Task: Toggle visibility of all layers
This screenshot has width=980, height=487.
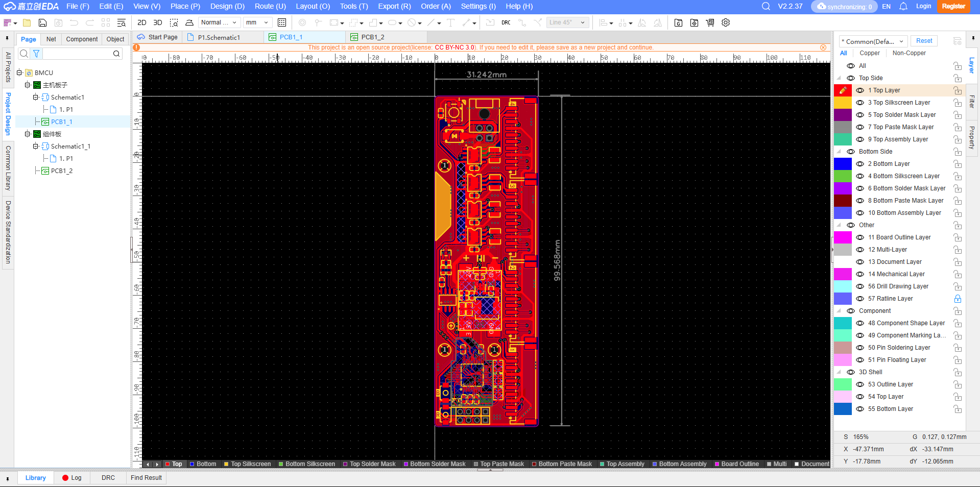Action: (851, 66)
